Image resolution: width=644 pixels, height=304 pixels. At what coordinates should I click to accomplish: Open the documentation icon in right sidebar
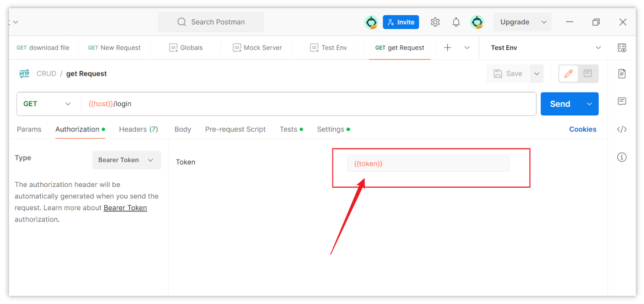(622, 74)
